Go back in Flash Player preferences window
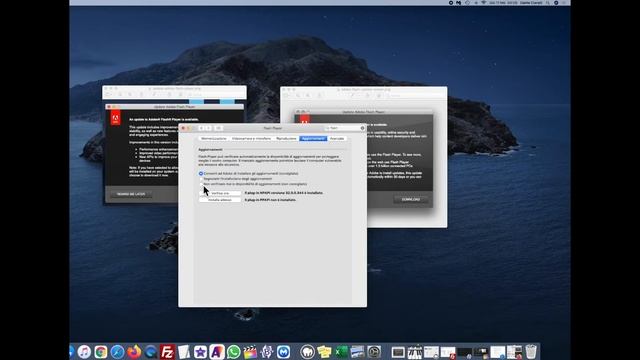This screenshot has height=360, width=640. click(x=201, y=128)
